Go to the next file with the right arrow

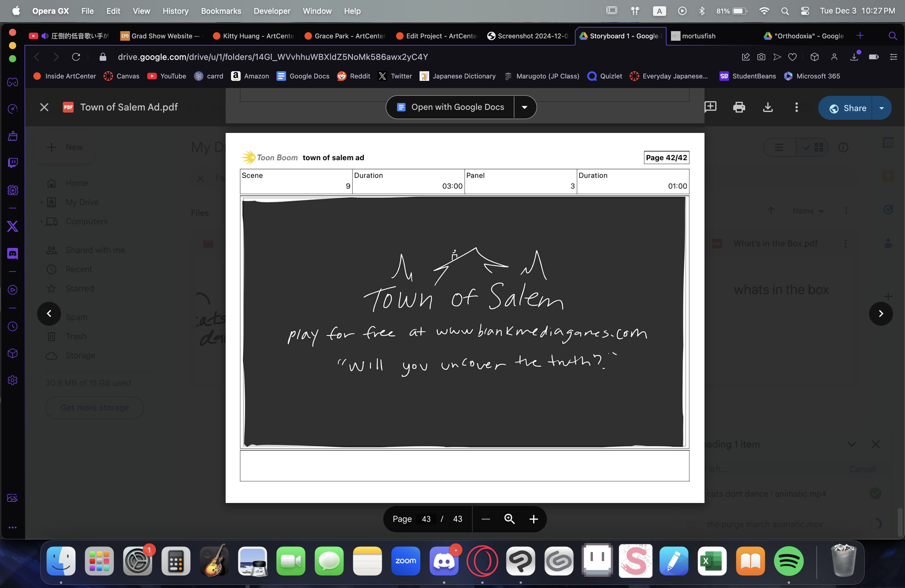[880, 313]
